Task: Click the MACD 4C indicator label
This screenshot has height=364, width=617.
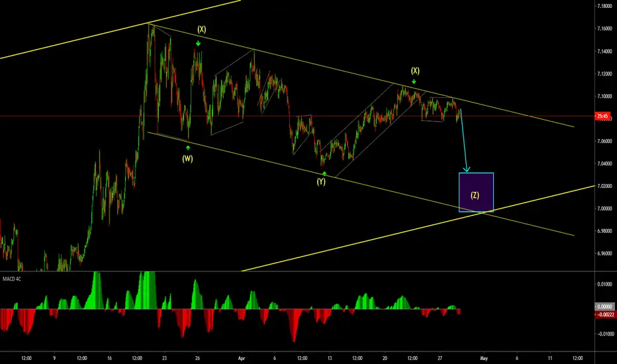Action: pos(12,279)
